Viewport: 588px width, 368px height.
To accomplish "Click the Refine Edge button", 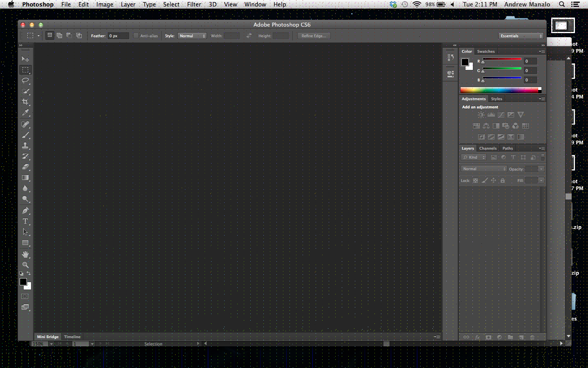I will point(314,36).
